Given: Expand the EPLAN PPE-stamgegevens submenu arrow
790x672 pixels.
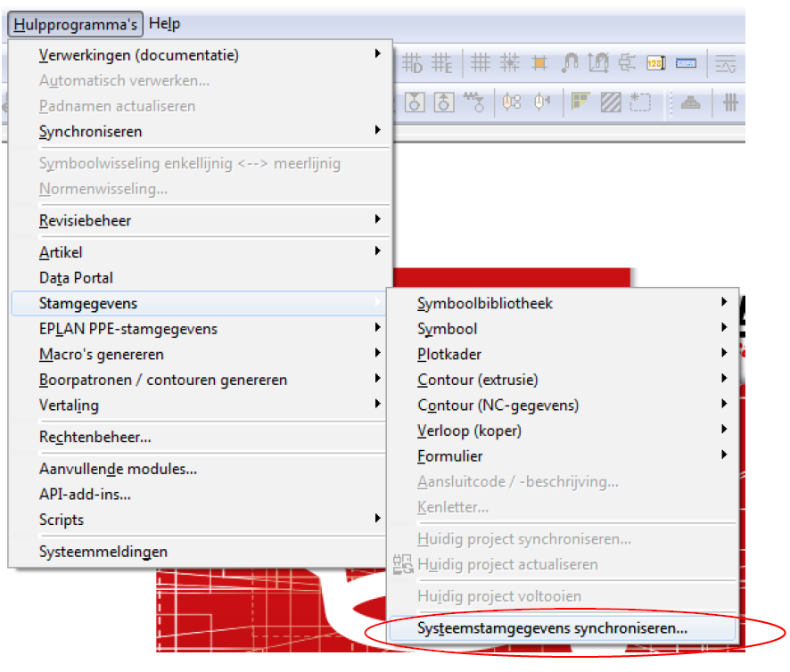Looking at the screenshot, I should coord(377,327).
